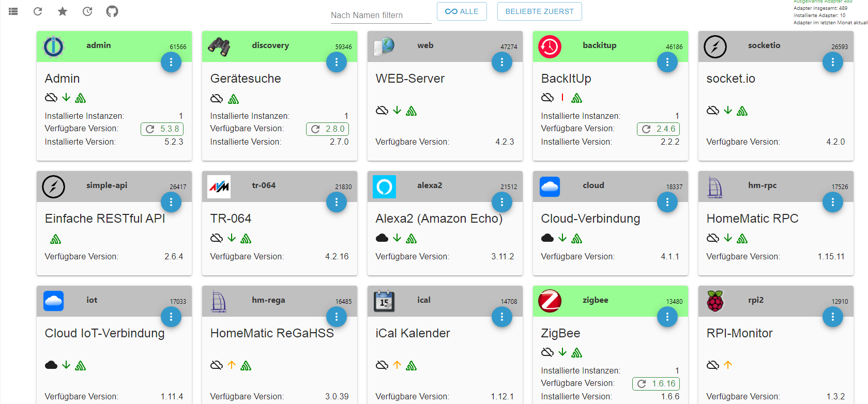868x404 pixels.
Task: Click the hm-rega HomeMatic logo
Action: [219, 302]
